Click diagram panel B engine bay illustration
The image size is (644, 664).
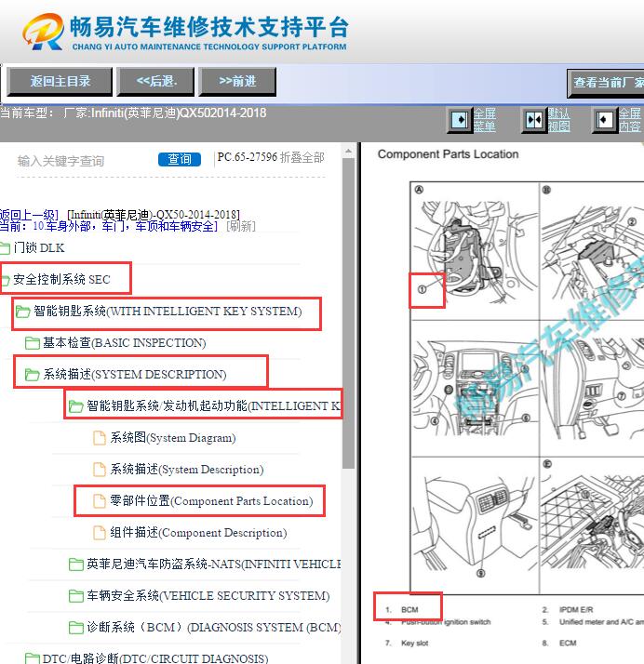592,251
